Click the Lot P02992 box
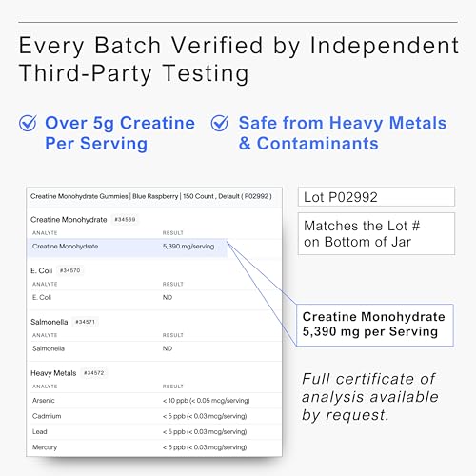The height and width of the screenshot is (476, 476). point(376,197)
